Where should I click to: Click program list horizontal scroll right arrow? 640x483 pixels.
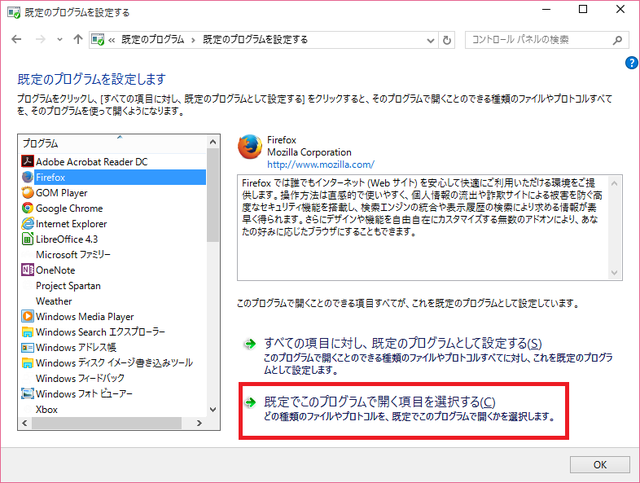click(199, 423)
